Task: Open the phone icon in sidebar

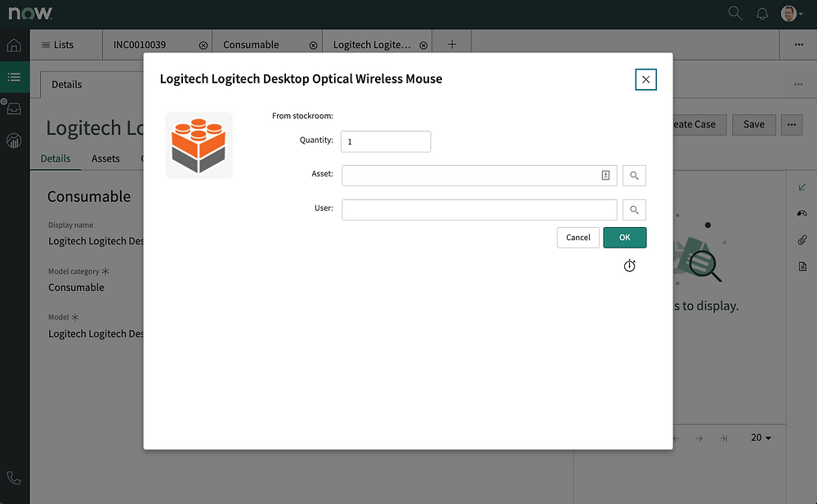Action: [14, 478]
